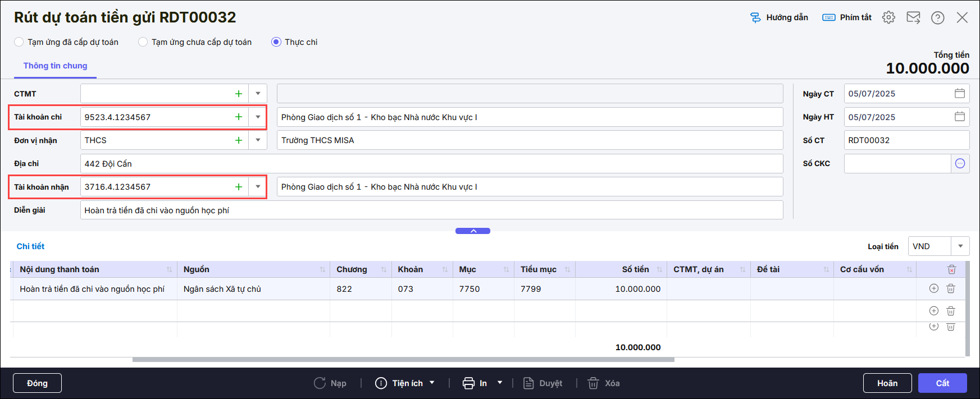Expand the Tài khoản nhận dropdown
The width and height of the screenshot is (980, 399).
pos(258,187)
